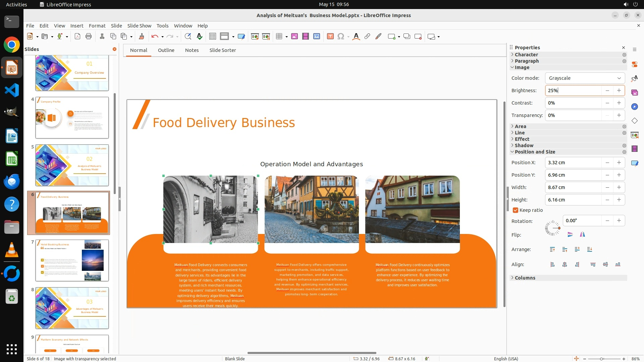
Task: Uncheck the Keep ratio checkbox
Action: [x=516, y=210]
